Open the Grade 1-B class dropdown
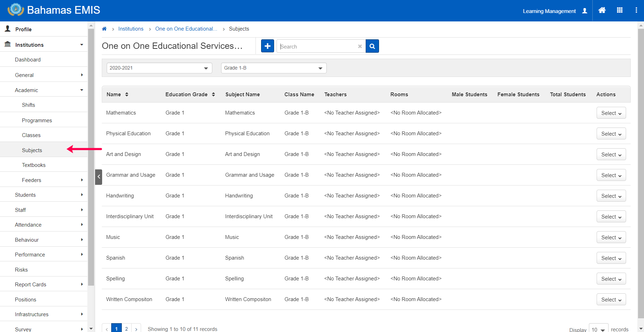 273,68
